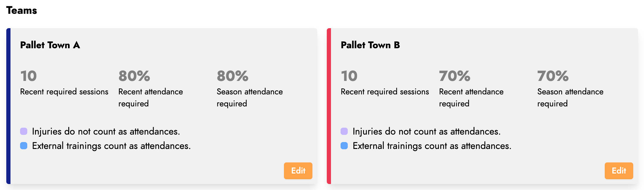Screen dimensions: 644x190
Task: Click Pallet Town A's recent required sessions number
Action: click(28, 76)
